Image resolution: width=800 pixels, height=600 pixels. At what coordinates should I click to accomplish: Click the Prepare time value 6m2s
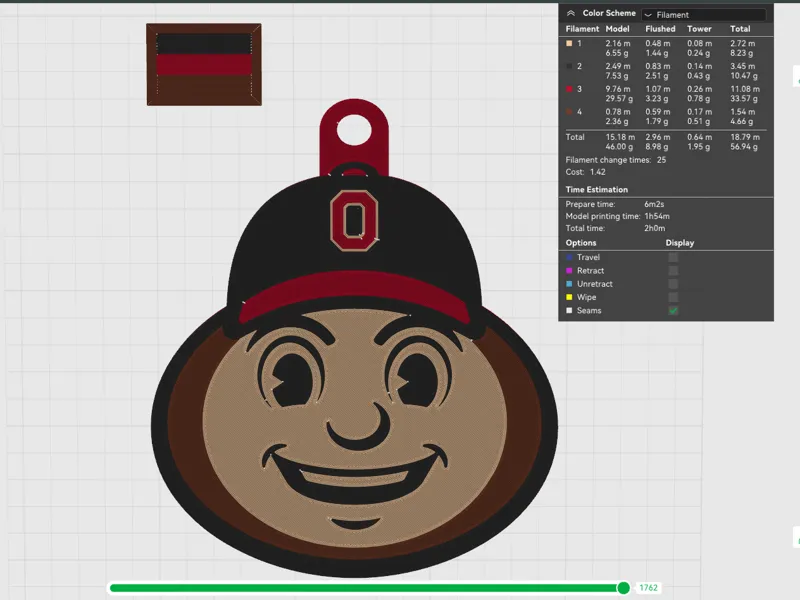pyautogui.click(x=654, y=204)
